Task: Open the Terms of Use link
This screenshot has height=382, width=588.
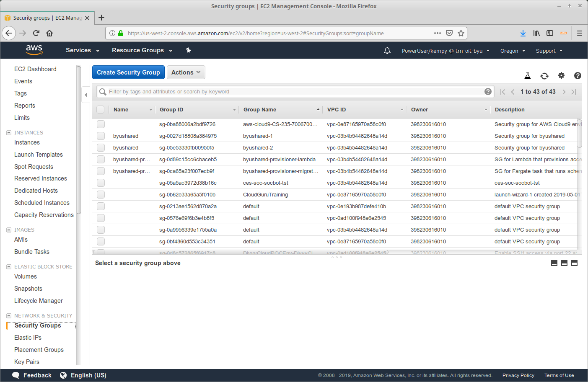Action: point(559,375)
